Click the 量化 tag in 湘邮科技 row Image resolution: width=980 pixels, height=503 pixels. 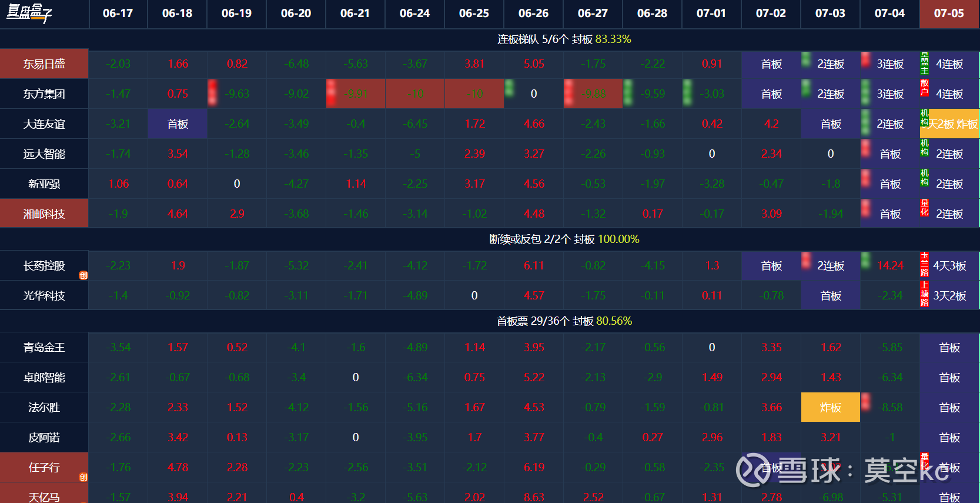pos(924,208)
